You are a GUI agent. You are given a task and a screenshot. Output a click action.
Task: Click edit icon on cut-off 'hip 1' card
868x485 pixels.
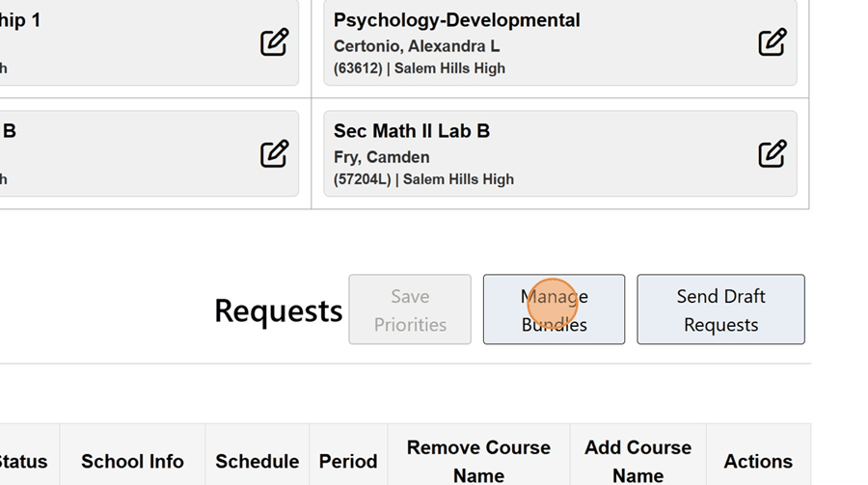(x=274, y=42)
